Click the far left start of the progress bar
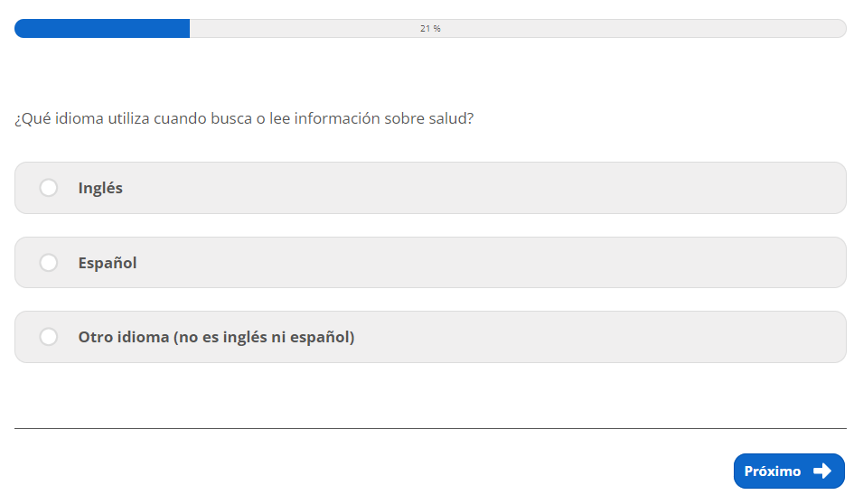This screenshot has height=504, width=863. point(20,29)
